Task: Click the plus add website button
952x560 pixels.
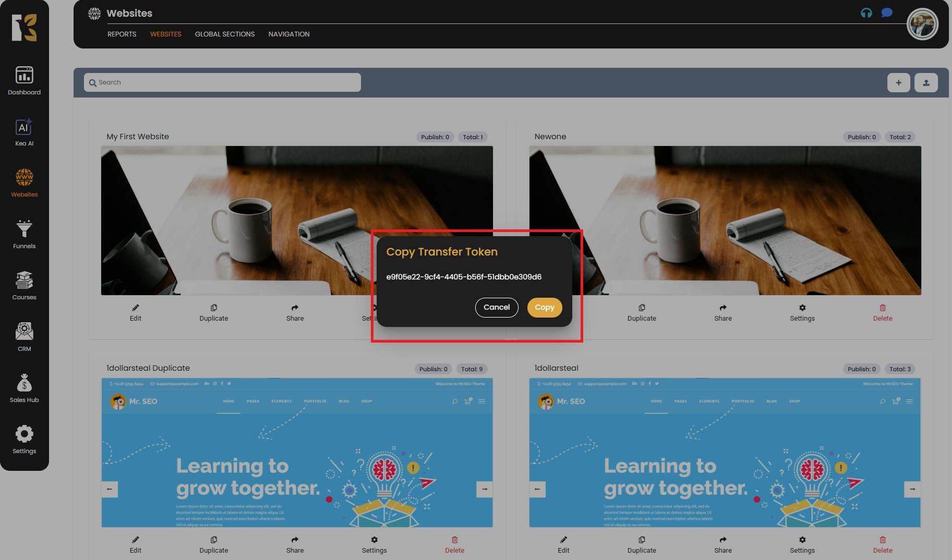Action: click(x=898, y=82)
